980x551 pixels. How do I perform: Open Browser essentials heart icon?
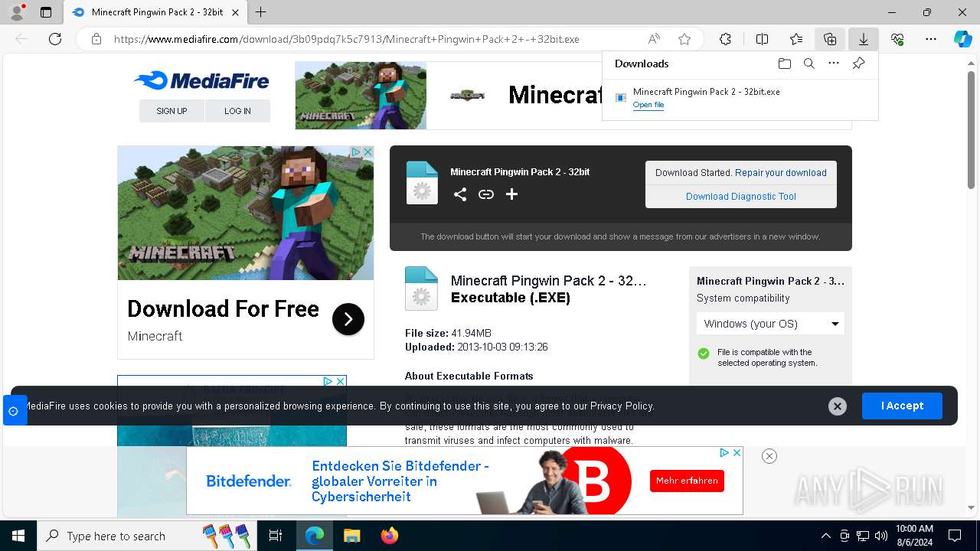point(897,39)
